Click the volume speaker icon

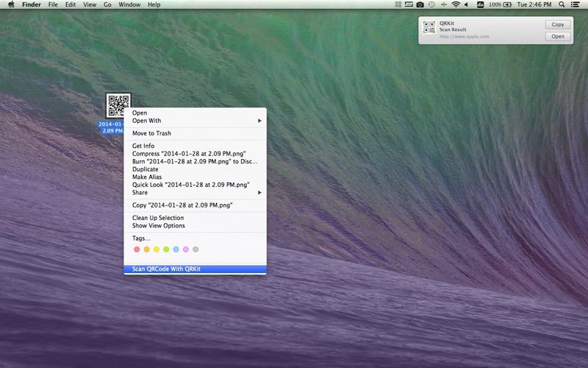pyautogui.click(x=467, y=4)
